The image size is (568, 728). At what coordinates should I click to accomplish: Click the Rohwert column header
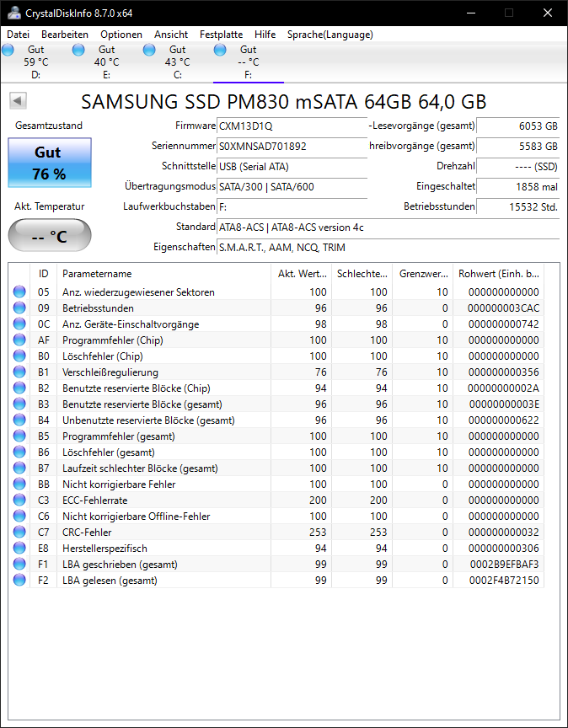coord(498,274)
